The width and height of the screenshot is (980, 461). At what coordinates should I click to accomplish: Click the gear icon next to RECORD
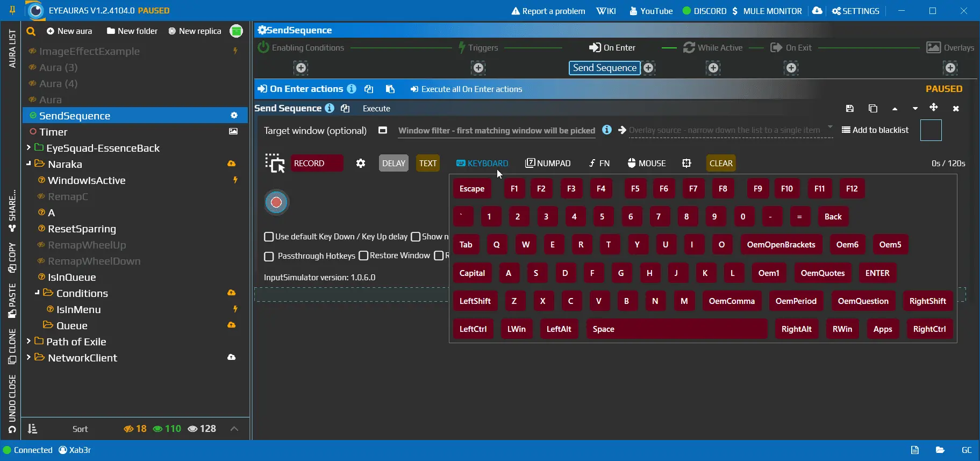point(361,163)
